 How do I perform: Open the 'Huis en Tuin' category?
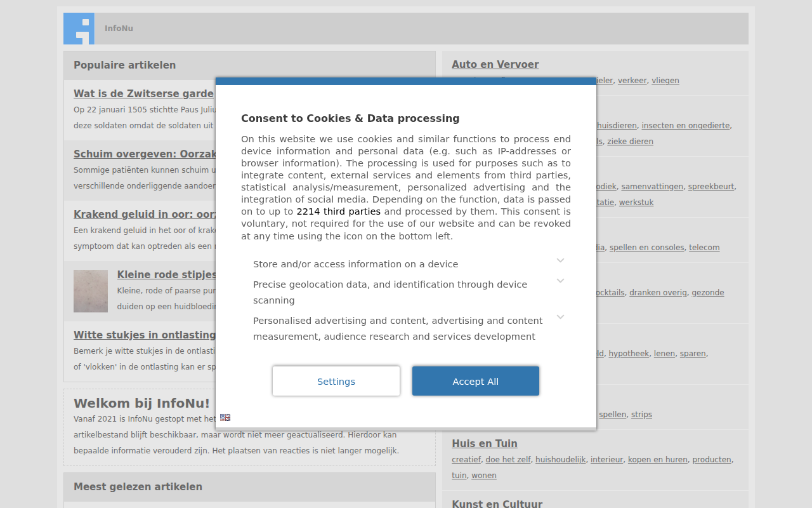[x=485, y=443]
